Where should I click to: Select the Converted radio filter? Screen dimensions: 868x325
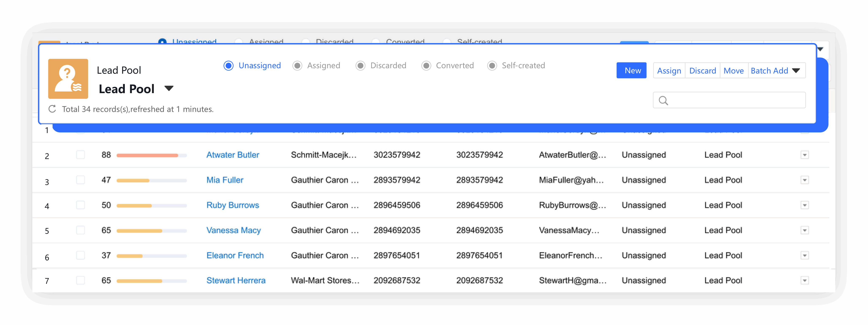click(426, 65)
